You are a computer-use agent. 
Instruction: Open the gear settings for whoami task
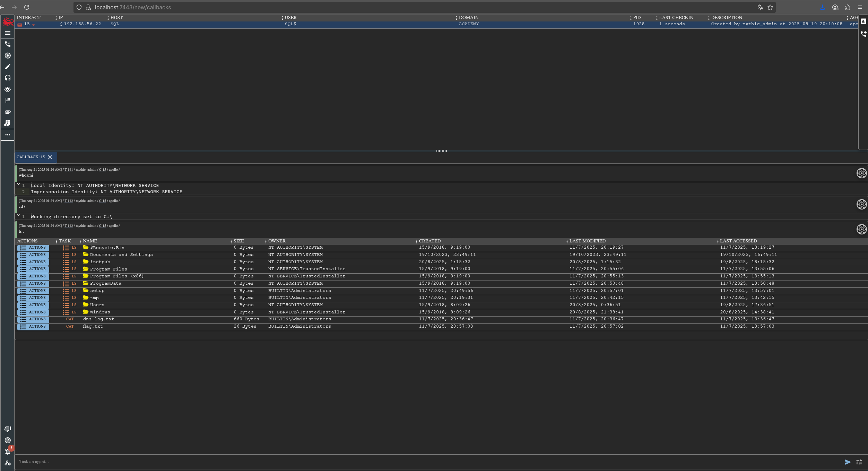click(861, 173)
